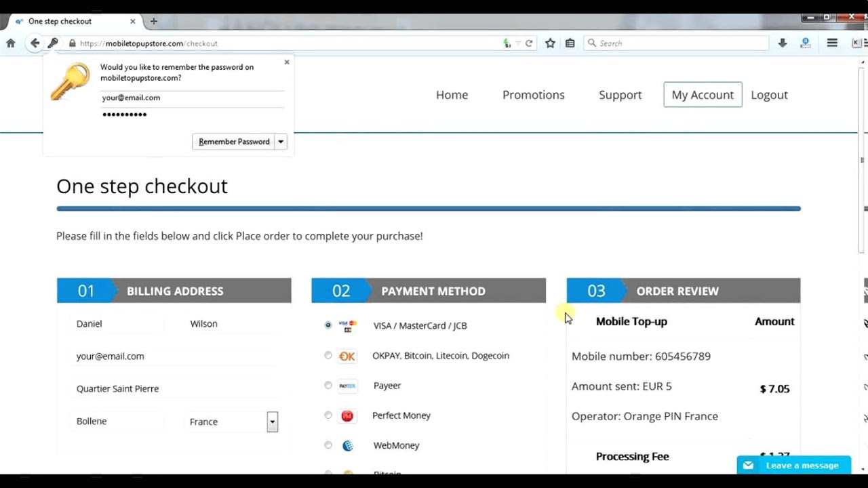Open the Home menu item
The width and height of the screenshot is (868, 488).
tap(452, 95)
